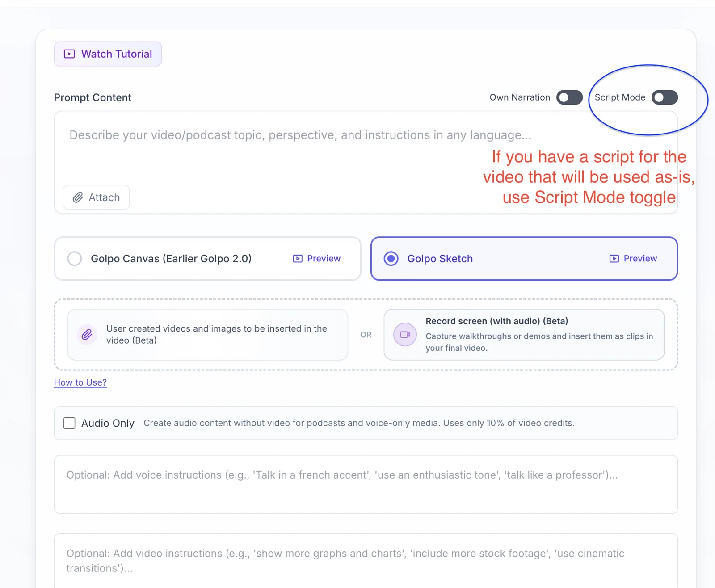The height and width of the screenshot is (588, 715).
Task: Click the Golpo Sketch label text
Action: point(440,259)
